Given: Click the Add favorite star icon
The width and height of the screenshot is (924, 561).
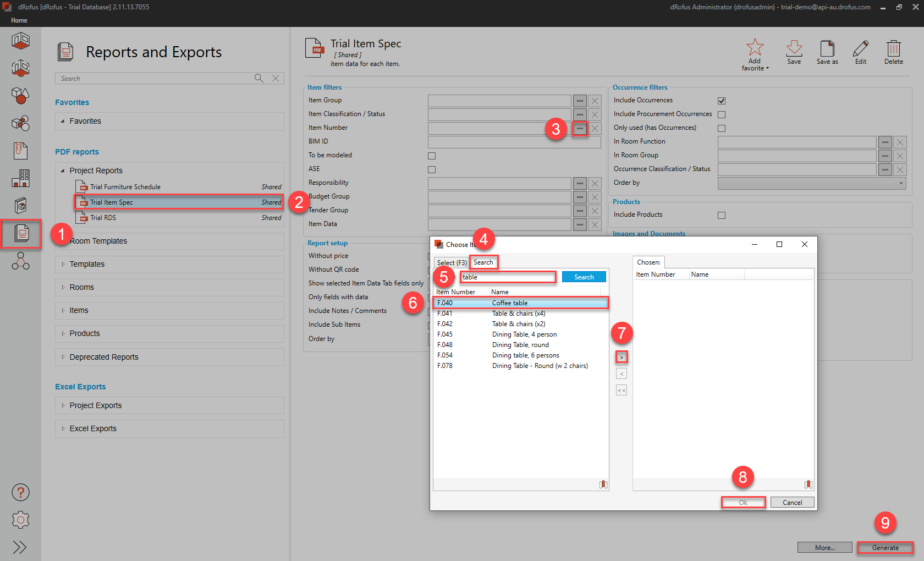Looking at the screenshot, I should click(755, 48).
